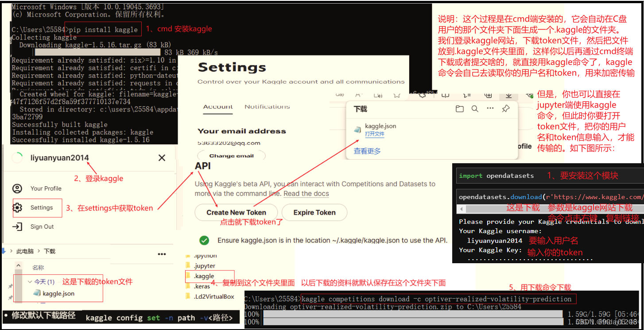Click the upper pin icon in Explorer sidebar
644x330 pixels.
point(10,286)
